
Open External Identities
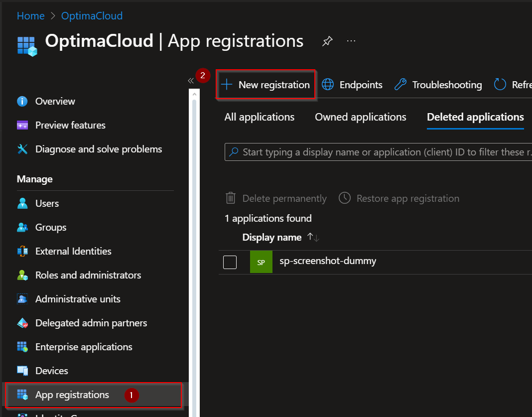pos(73,251)
